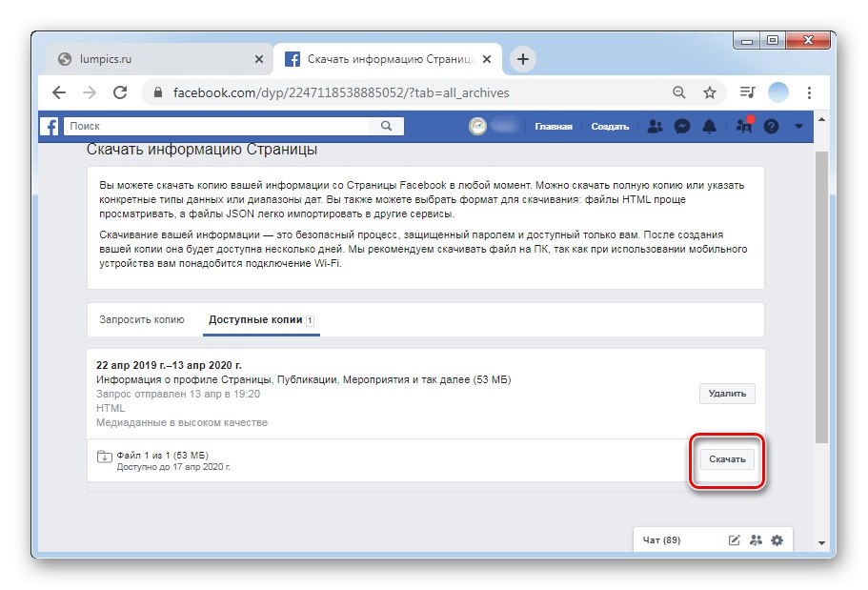The height and width of the screenshot is (590, 868).
Task: Click the date range 22 апр 2019 г.–13 апр 2020 г.
Action: [169, 365]
